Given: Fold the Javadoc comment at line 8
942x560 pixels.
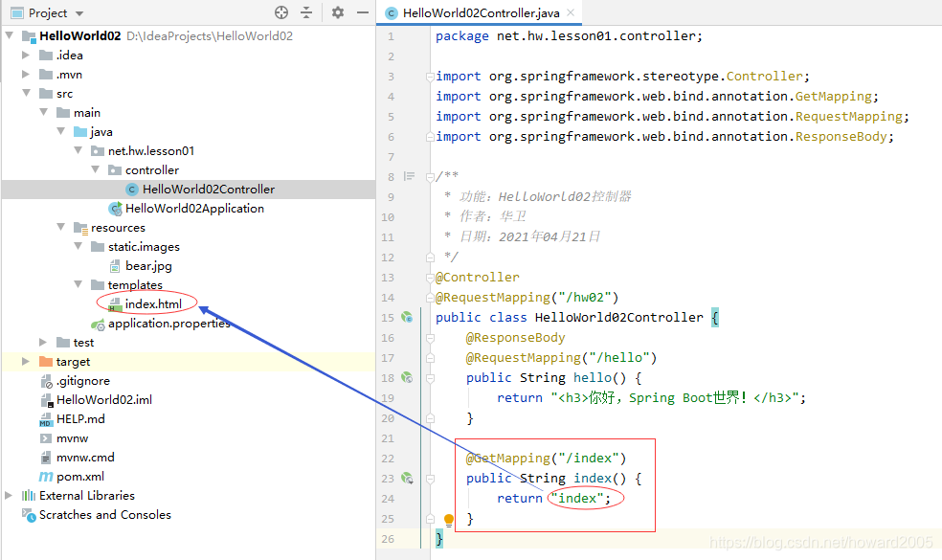Looking at the screenshot, I should pyautogui.click(x=430, y=177).
